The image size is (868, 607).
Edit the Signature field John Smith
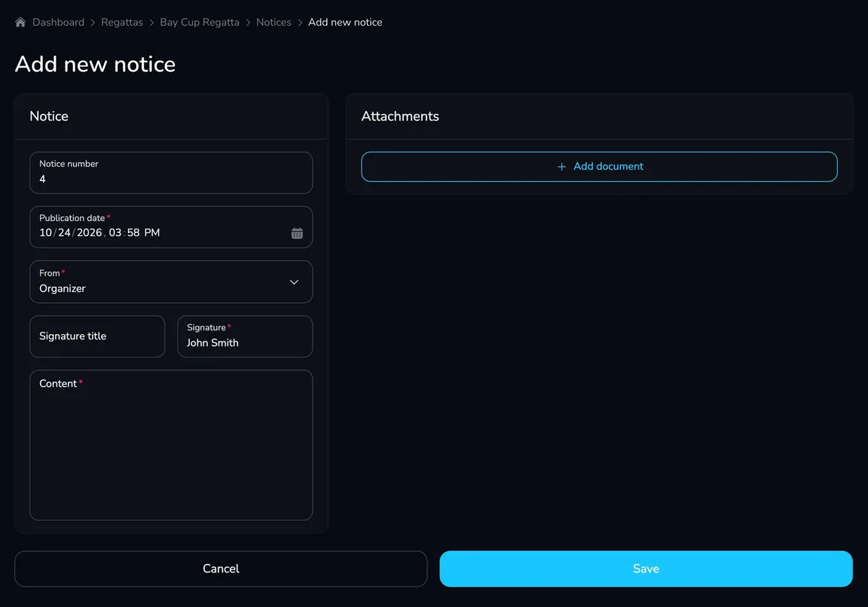pos(245,336)
